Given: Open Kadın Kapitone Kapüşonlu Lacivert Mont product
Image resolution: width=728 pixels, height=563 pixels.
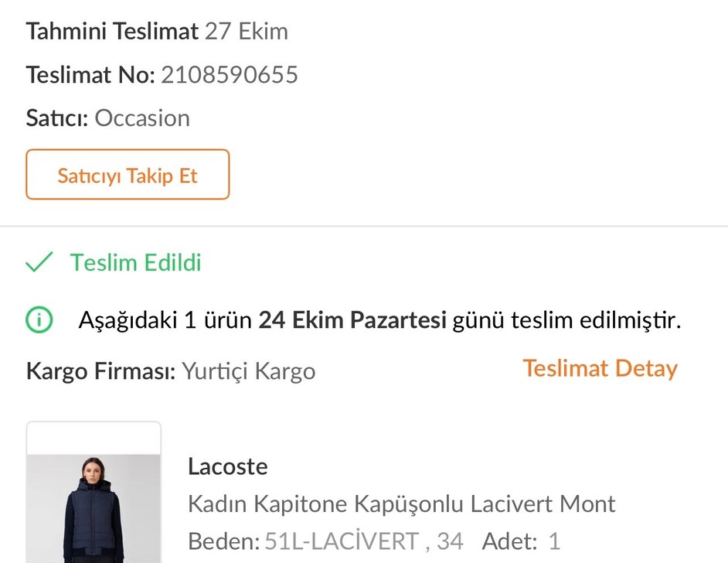Looking at the screenshot, I should click(402, 503).
